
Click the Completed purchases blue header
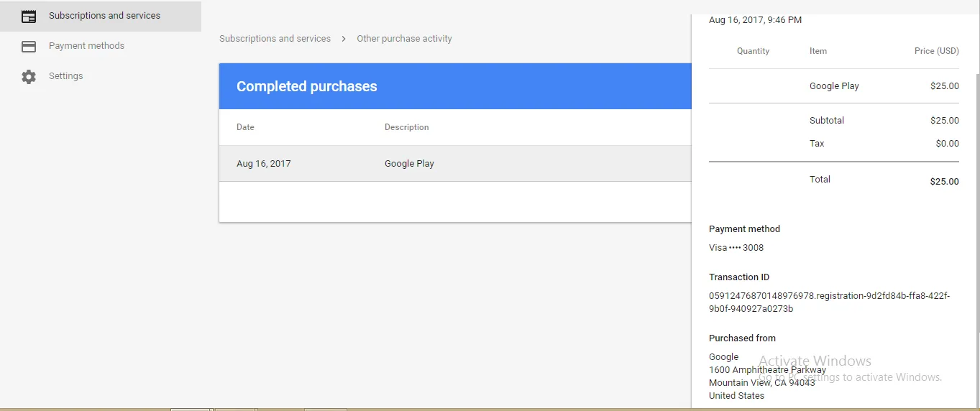click(306, 86)
